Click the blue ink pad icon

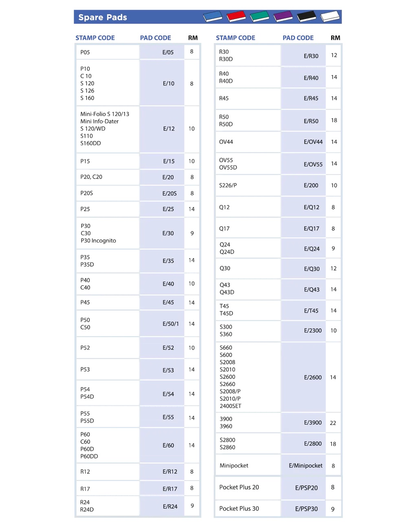pyautogui.click(x=213, y=16)
